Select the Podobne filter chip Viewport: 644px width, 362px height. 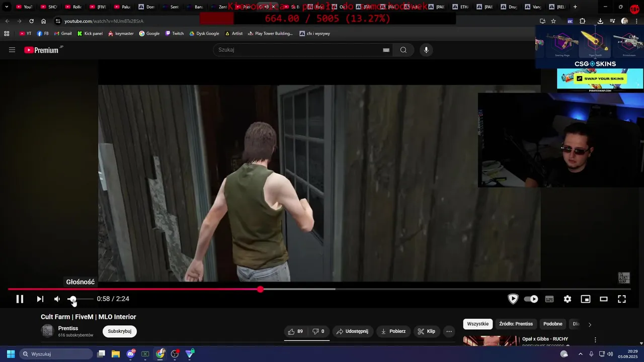tap(552, 324)
